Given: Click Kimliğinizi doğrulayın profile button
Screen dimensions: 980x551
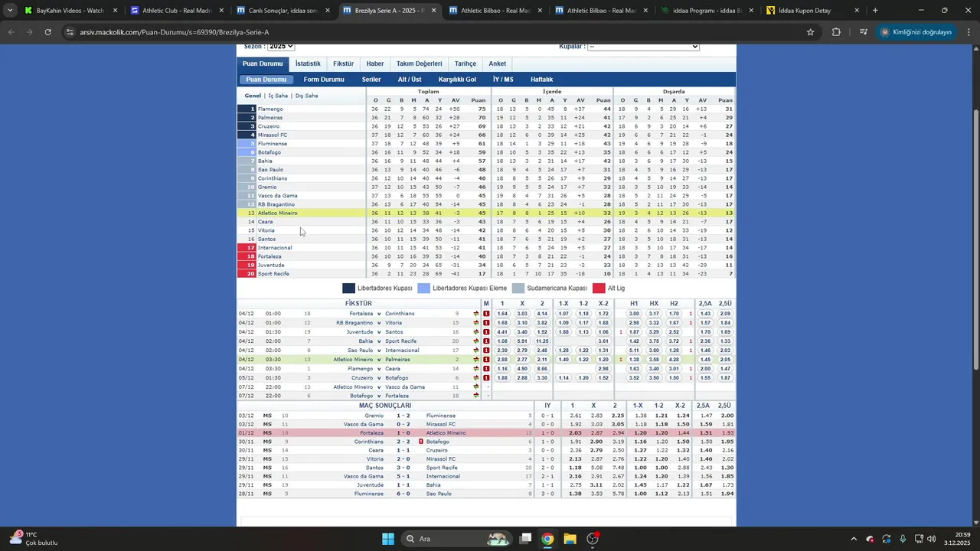Looking at the screenshot, I should coord(916,32).
